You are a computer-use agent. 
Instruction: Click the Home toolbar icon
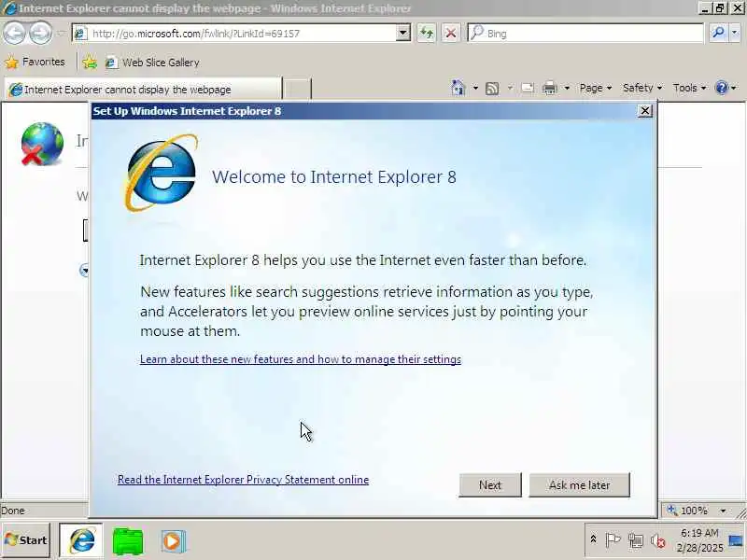[458, 88]
